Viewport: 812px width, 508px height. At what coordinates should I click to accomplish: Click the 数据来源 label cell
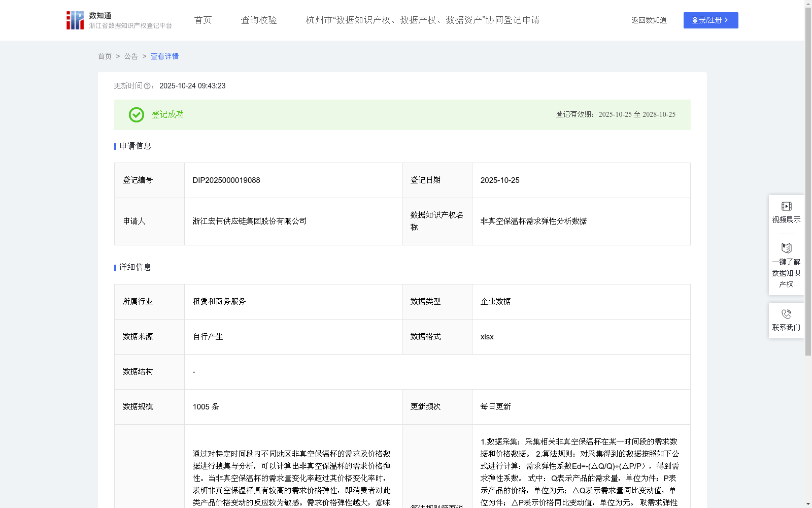pyautogui.click(x=149, y=337)
